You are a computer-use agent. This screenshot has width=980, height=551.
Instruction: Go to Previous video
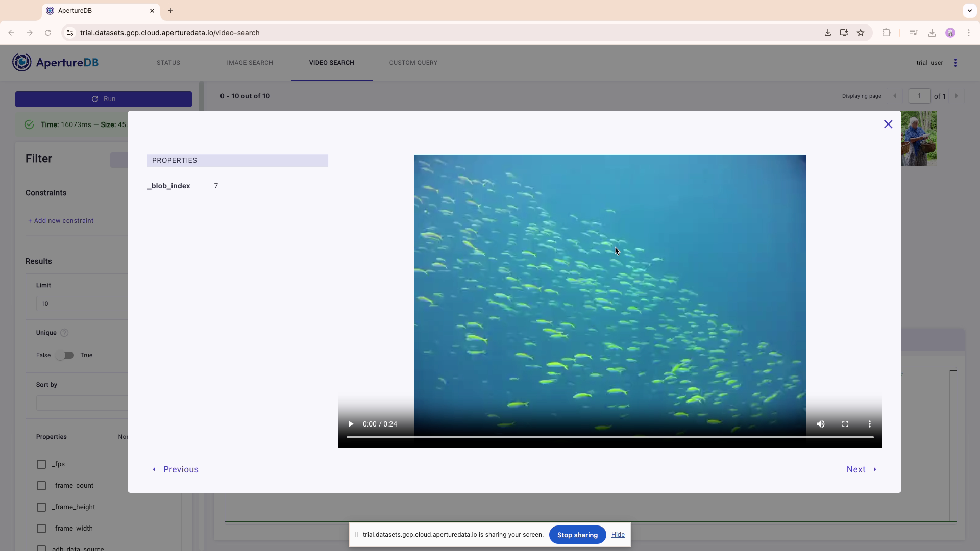[175, 469]
